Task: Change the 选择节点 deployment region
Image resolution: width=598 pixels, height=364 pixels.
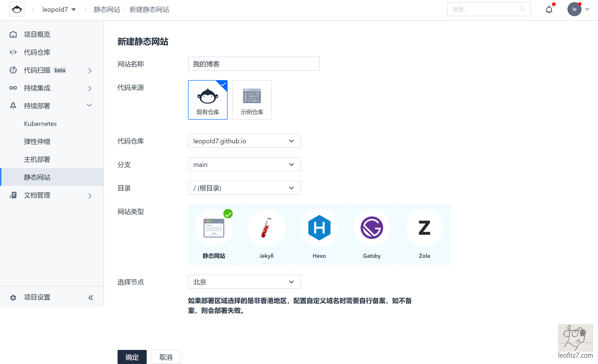Action: [x=244, y=282]
